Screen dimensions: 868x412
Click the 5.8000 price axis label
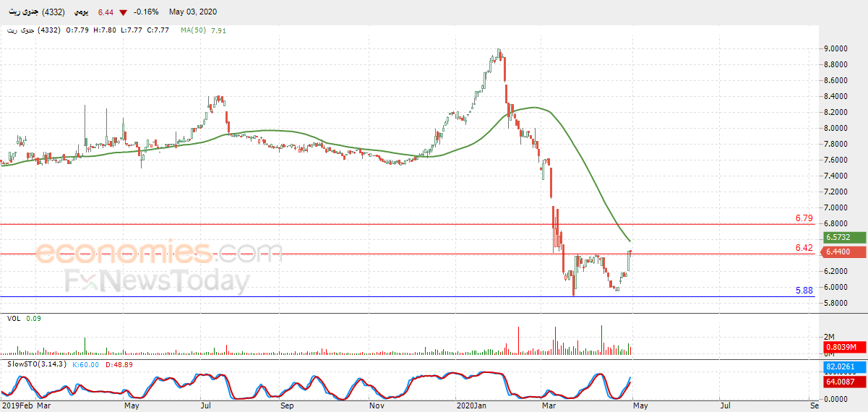point(835,303)
